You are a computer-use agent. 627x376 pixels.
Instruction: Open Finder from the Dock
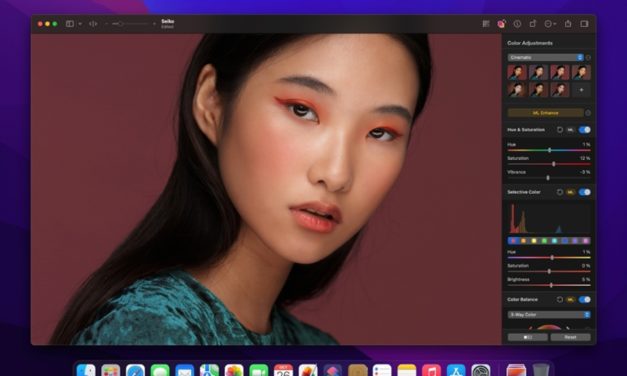pos(86,371)
